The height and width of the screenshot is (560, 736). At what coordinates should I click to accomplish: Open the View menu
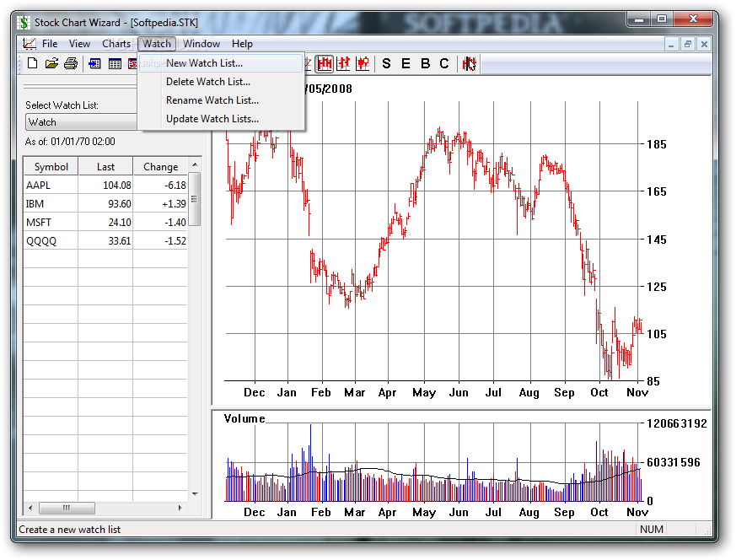79,44
